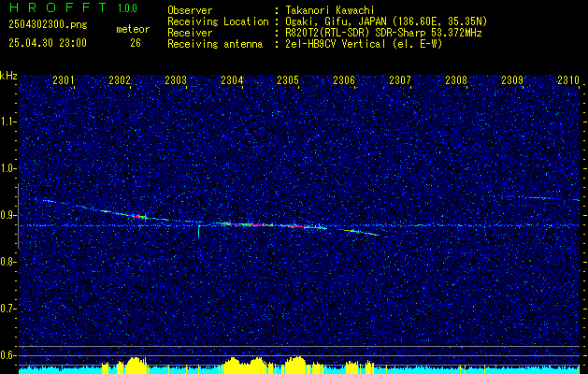Click the HROFFT program title text
The height and width of the screenshot is (374, 588).
point(58,7)
